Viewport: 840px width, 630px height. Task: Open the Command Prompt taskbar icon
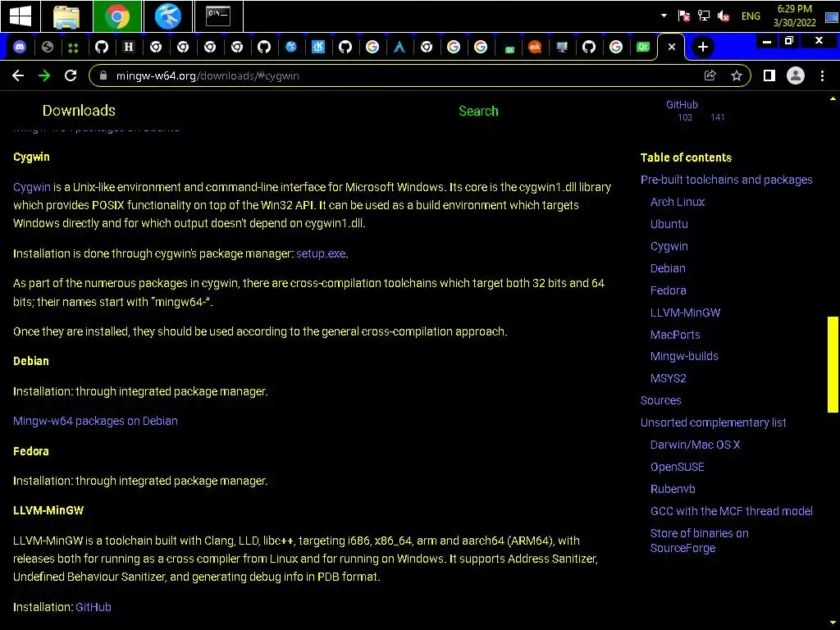click(x=218, y=16)
